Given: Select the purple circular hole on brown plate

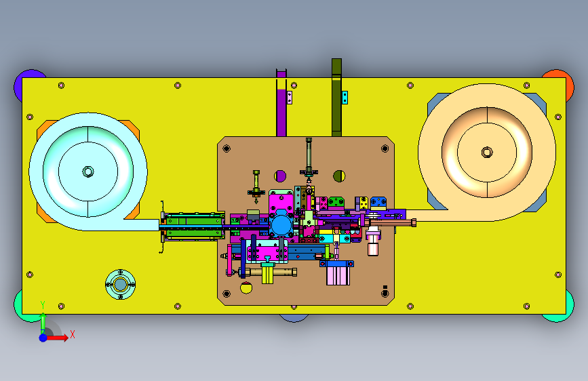Looking at the screenshot, I should (279, 176).
